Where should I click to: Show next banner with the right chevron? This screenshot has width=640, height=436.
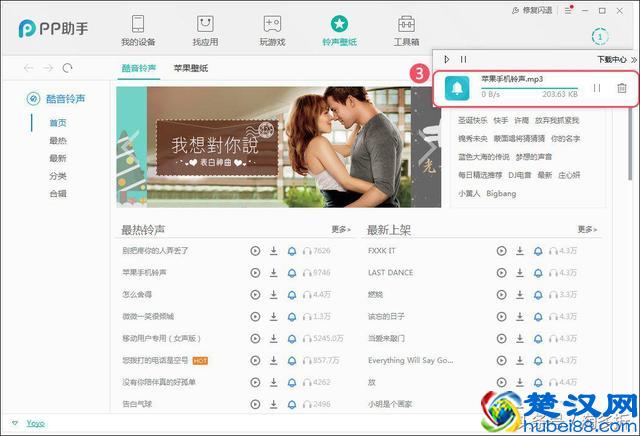[x=429, y=148]
